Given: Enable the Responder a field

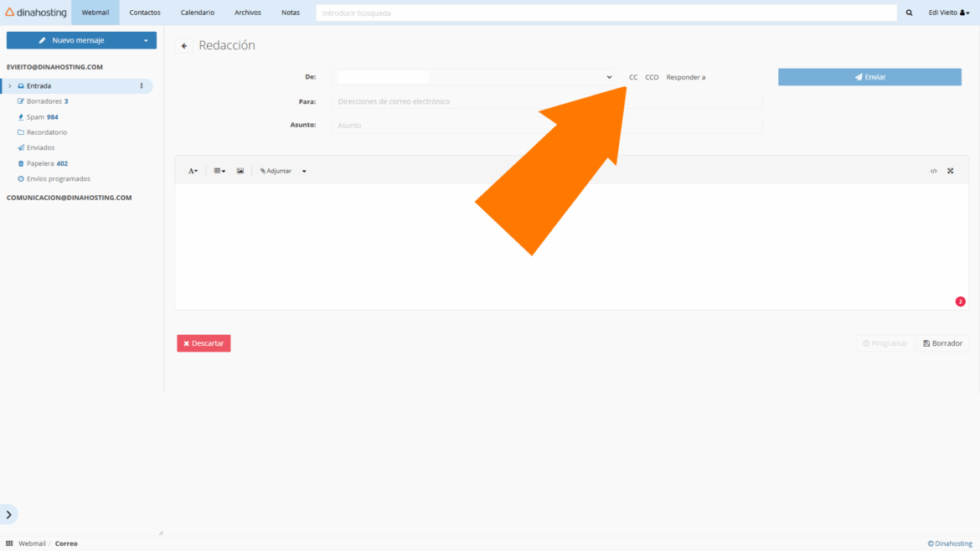Looking at the screenshot, I should 686,76.
